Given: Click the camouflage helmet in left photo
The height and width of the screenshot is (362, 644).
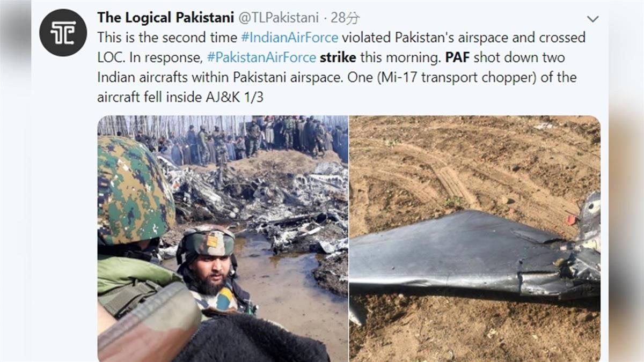Looking at the screenshot, I should (x=136, y=190).
